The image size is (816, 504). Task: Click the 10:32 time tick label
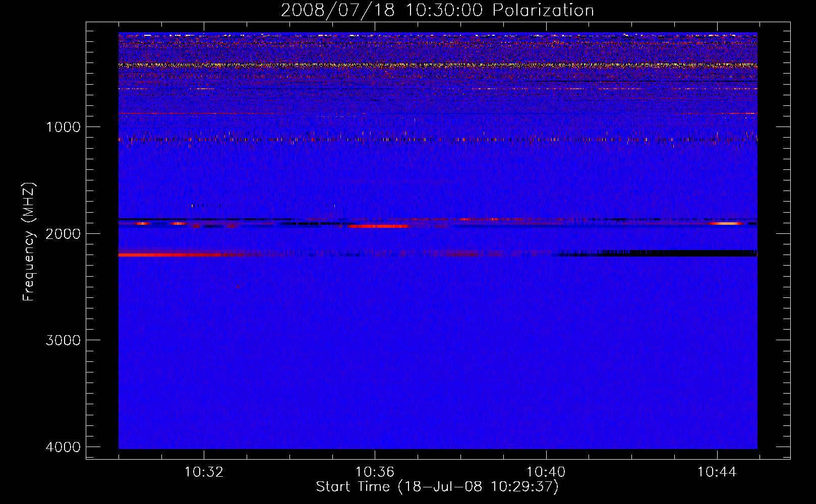coord(204,472)
